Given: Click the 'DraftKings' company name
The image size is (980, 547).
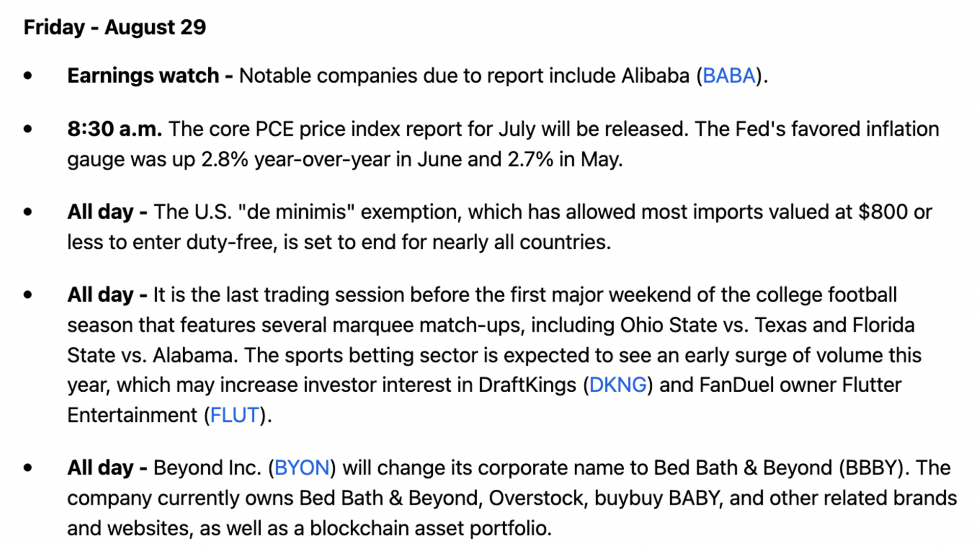Looking at the screenshot, I should pos(527,385).
